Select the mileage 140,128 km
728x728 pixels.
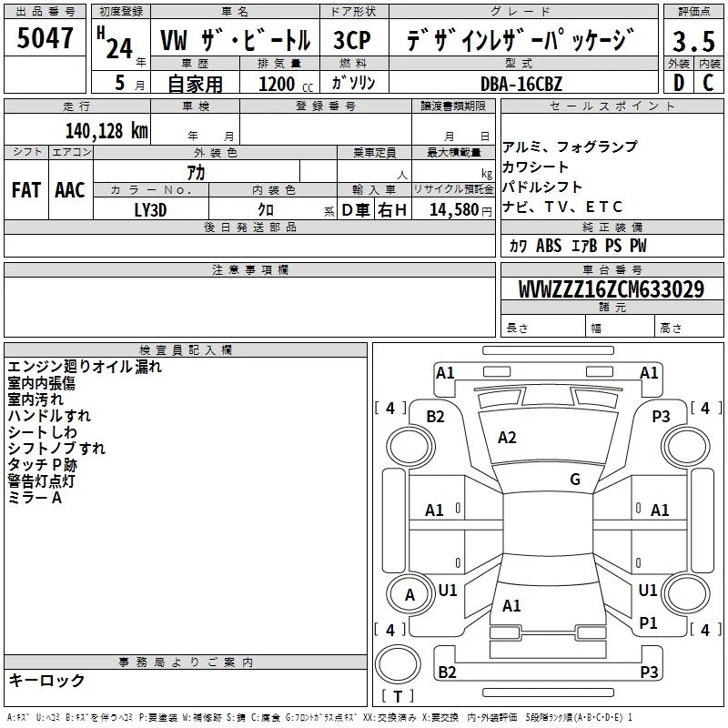click(x=106, y=131)
